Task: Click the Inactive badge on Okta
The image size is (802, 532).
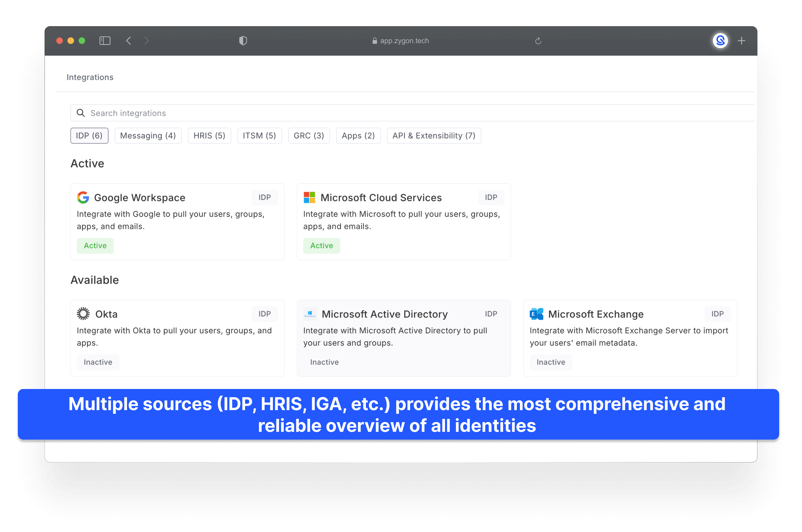Action: [x=98, y=362]
